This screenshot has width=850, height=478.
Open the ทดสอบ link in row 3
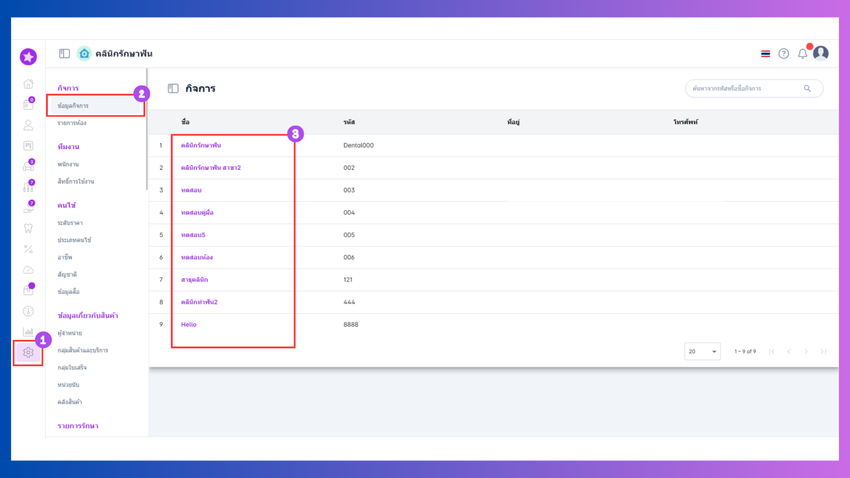tap(191, 190)
